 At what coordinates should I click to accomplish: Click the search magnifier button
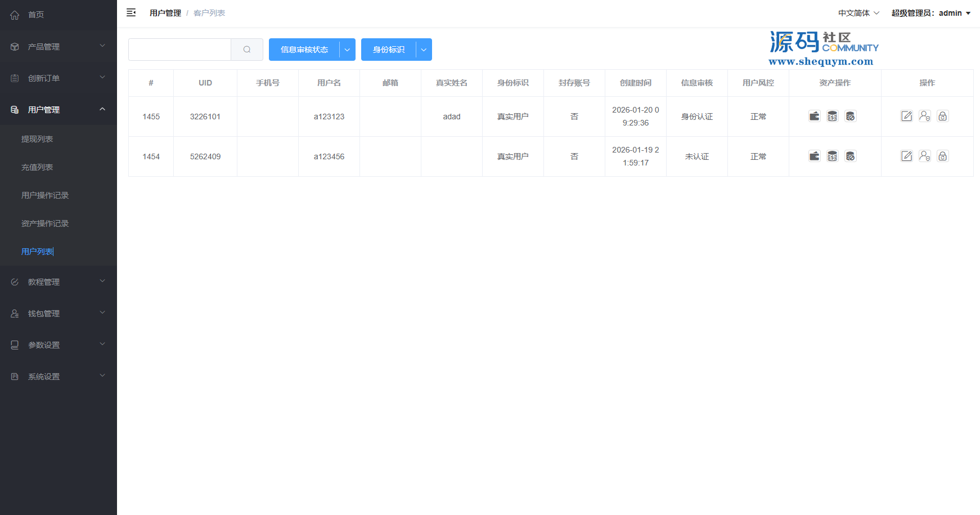point(247,50)
